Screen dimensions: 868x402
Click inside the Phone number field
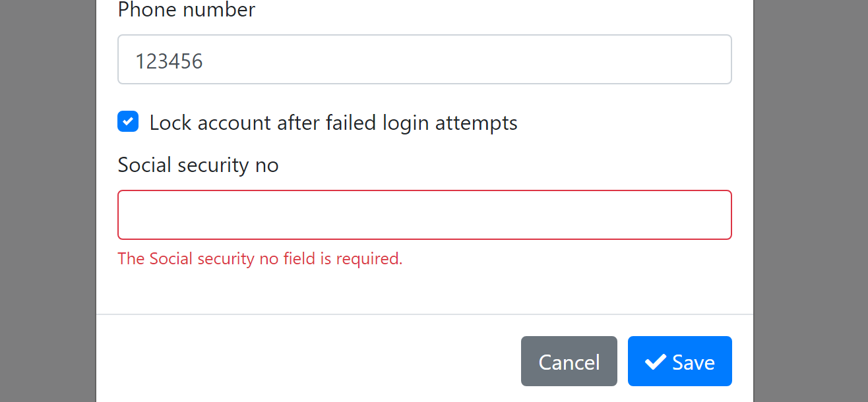424,59
